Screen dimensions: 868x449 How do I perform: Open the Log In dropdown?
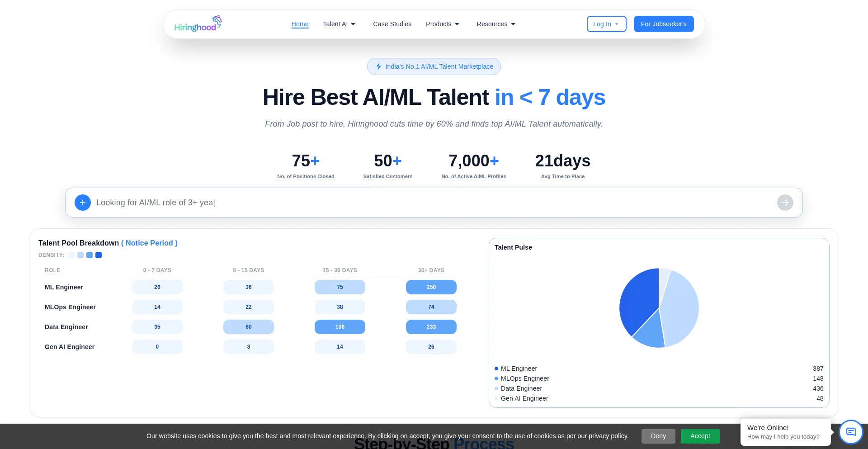coord(606,24)
